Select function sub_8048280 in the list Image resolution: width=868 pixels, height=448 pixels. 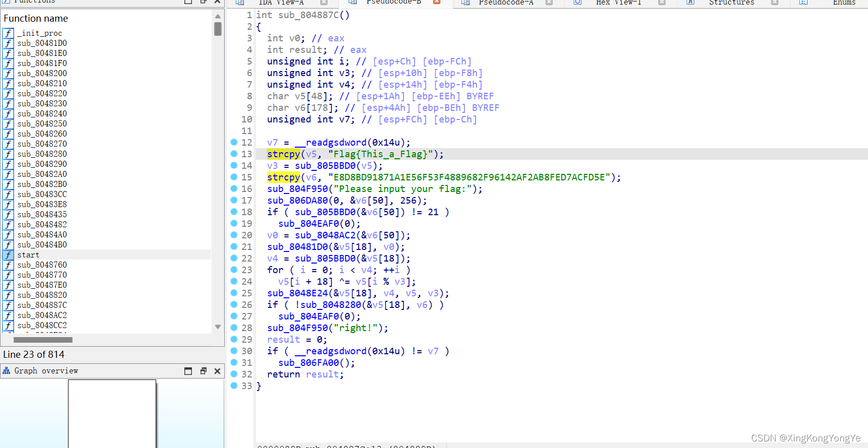tap(42, 154)
